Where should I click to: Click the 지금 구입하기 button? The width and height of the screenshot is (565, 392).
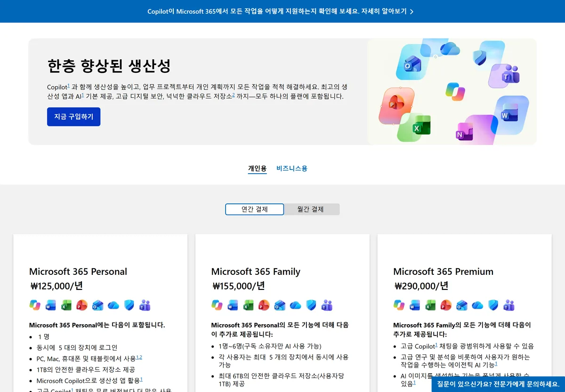coord(73,117)
